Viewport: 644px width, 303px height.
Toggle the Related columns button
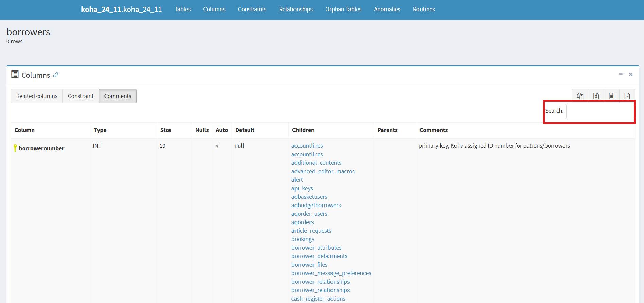pos(37,96)
